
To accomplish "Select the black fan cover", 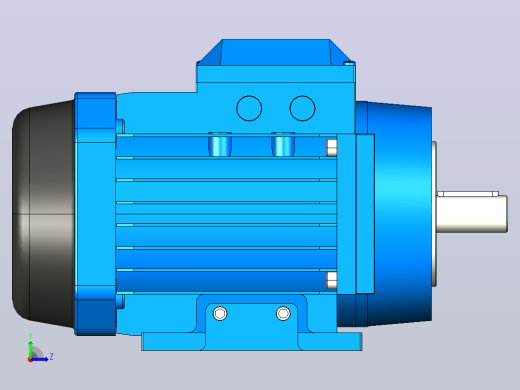I will (43, 214).
